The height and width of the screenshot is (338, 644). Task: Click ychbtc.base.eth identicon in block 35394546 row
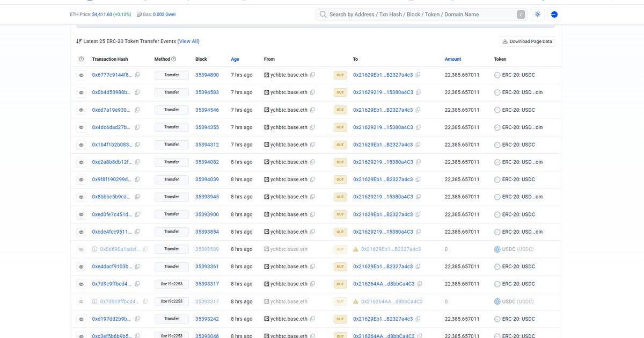click(x=267, y=110)
